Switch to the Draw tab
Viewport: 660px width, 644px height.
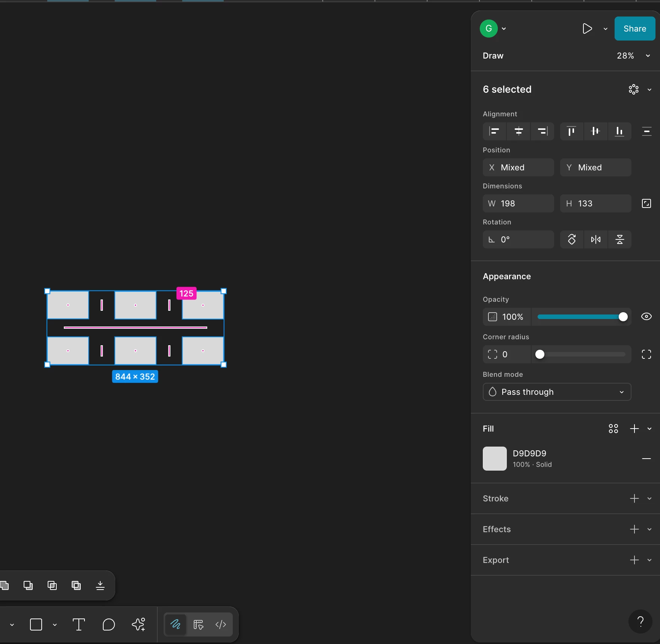tap(493, 56)
